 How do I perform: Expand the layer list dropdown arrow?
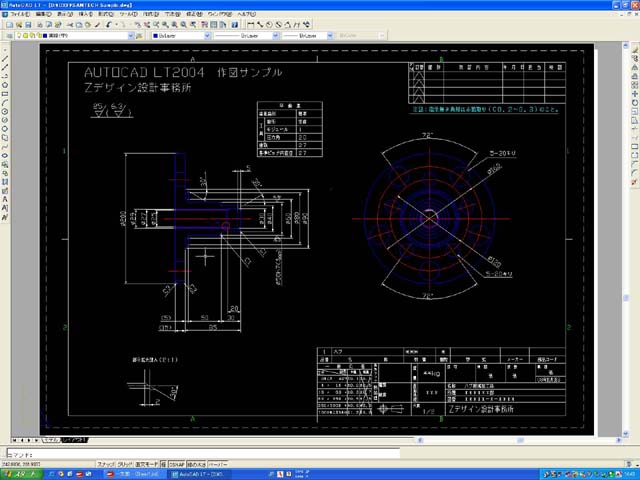click(131, 36)
